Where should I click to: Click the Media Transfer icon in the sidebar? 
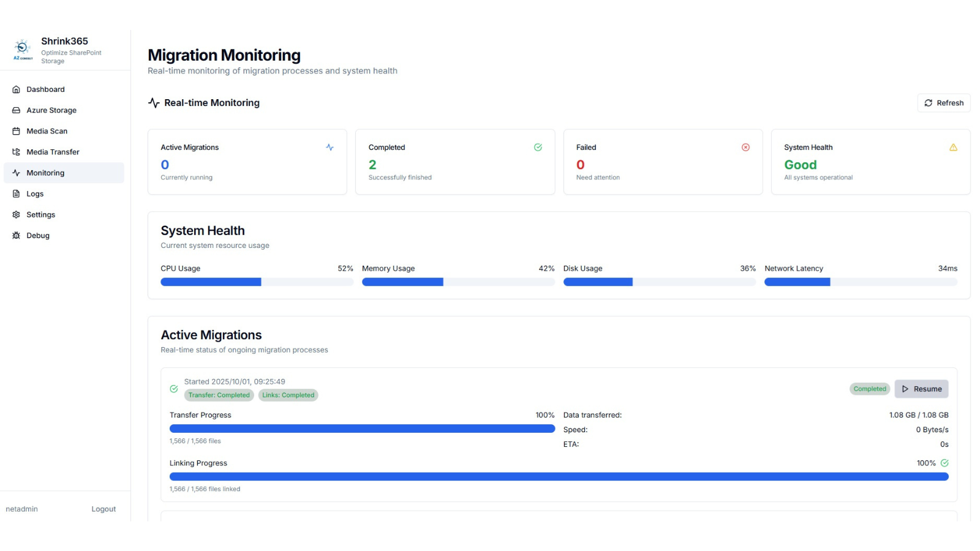tap(17, 152)
